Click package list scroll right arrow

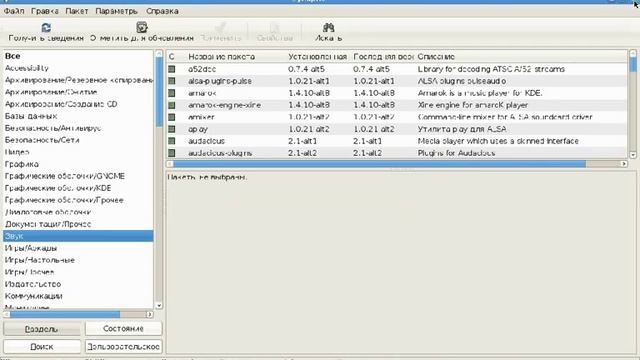(x=624, y=164)
